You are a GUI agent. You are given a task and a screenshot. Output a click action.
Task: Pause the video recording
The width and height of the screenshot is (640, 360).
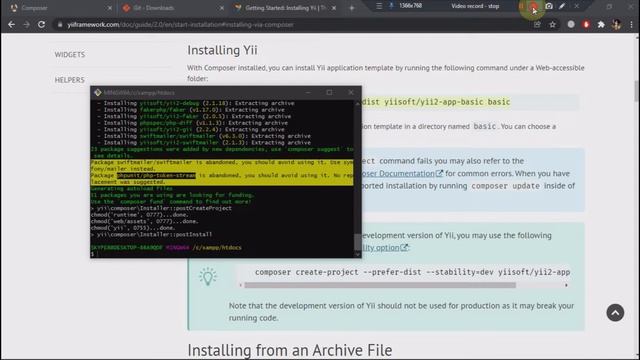pyautogui.click(x=522, y=6)
